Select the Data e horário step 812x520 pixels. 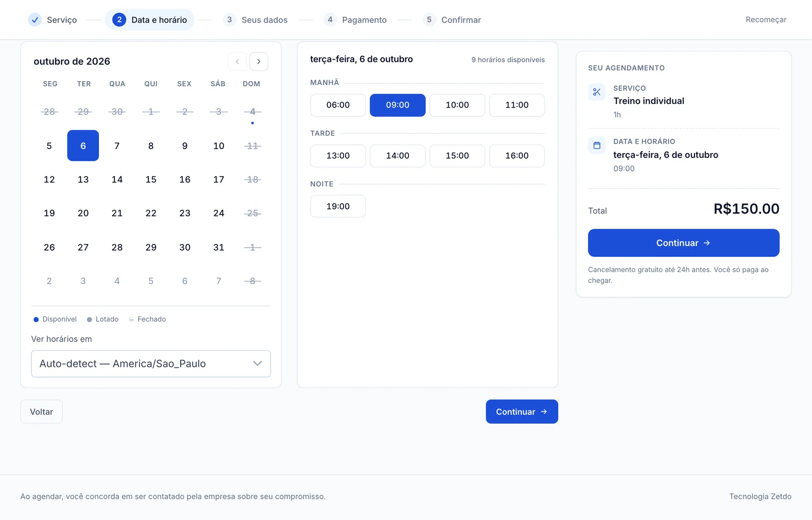click(150, 20)
